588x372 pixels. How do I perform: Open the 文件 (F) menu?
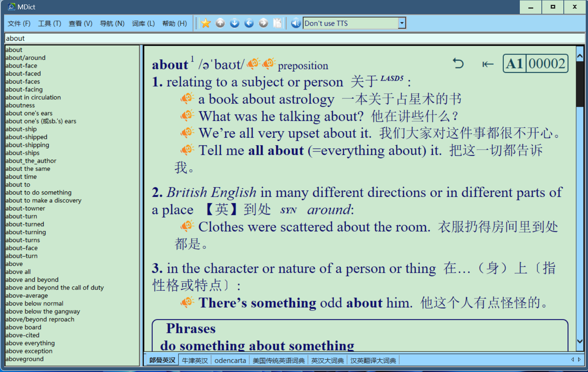click(x=19, y=24)
